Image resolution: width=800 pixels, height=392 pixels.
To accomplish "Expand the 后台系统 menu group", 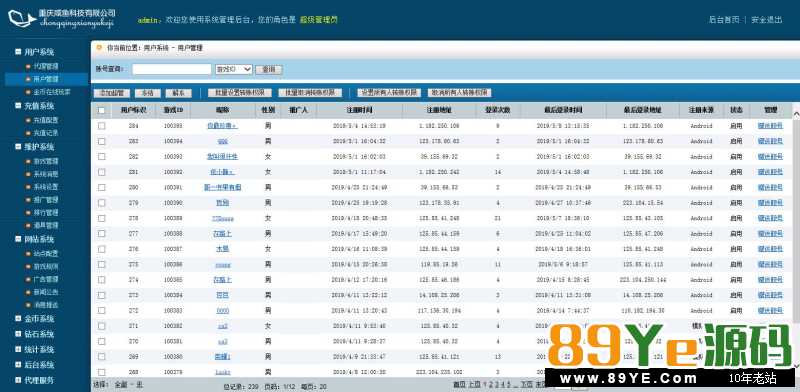I will coord(18,364).
